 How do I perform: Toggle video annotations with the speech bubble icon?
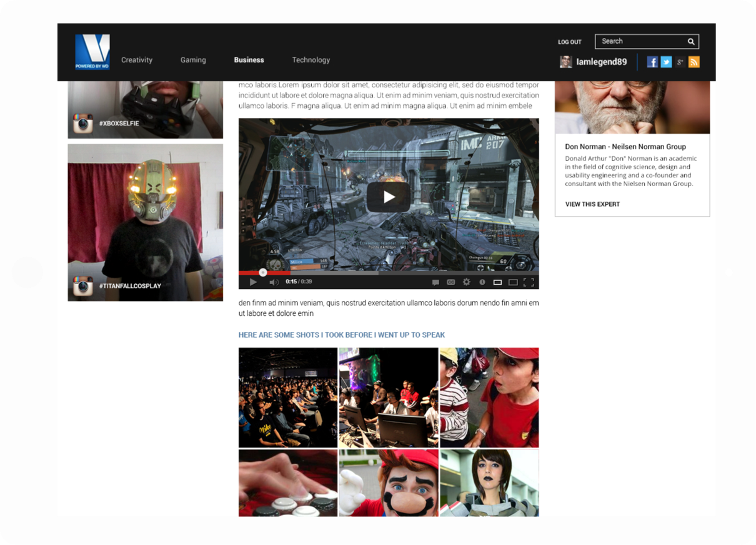pos(435,282)
